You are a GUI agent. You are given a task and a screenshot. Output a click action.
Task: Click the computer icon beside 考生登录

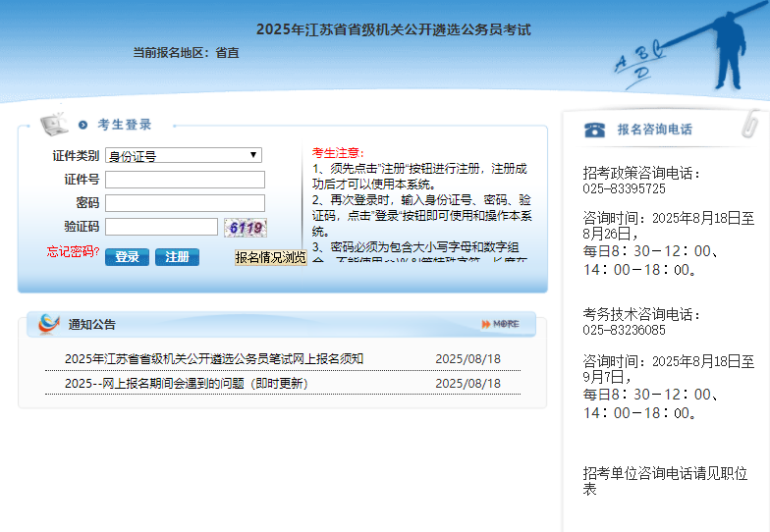(x=53, y=125)
